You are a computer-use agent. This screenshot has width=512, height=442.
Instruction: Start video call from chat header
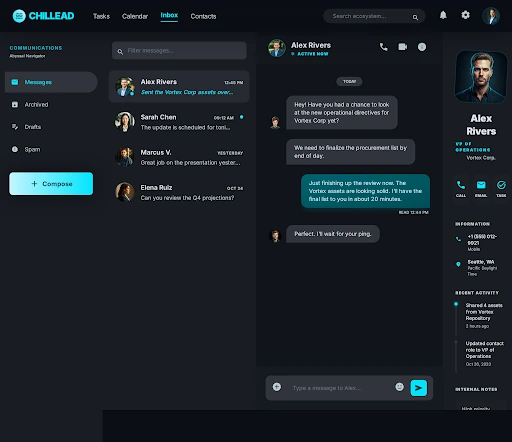[x=403, y=47]
